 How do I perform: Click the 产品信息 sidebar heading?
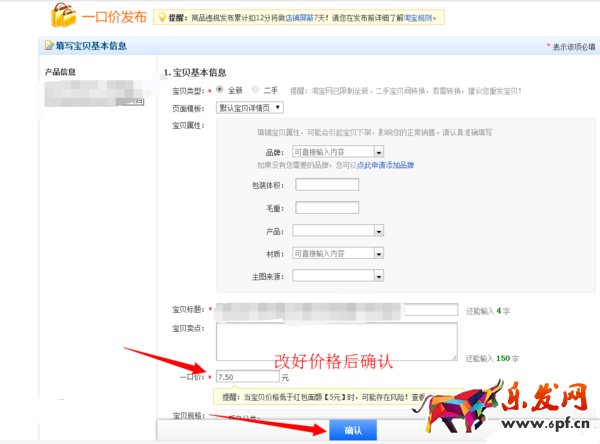click(x=60, y=72)
